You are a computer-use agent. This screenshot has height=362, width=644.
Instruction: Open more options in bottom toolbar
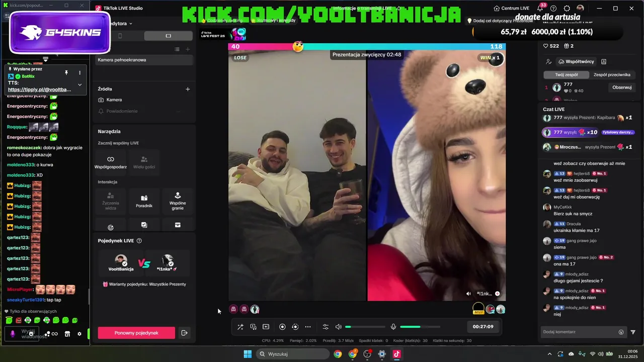(308, 327)
